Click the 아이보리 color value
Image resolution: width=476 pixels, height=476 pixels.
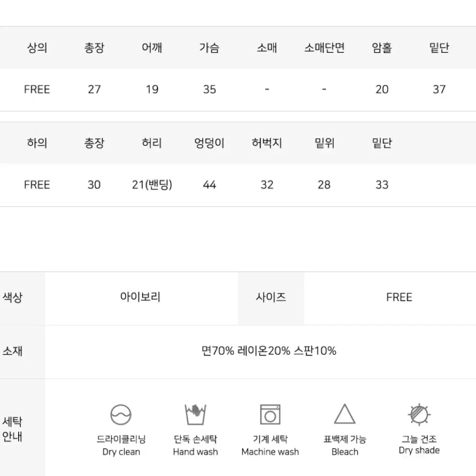point(140,297)
